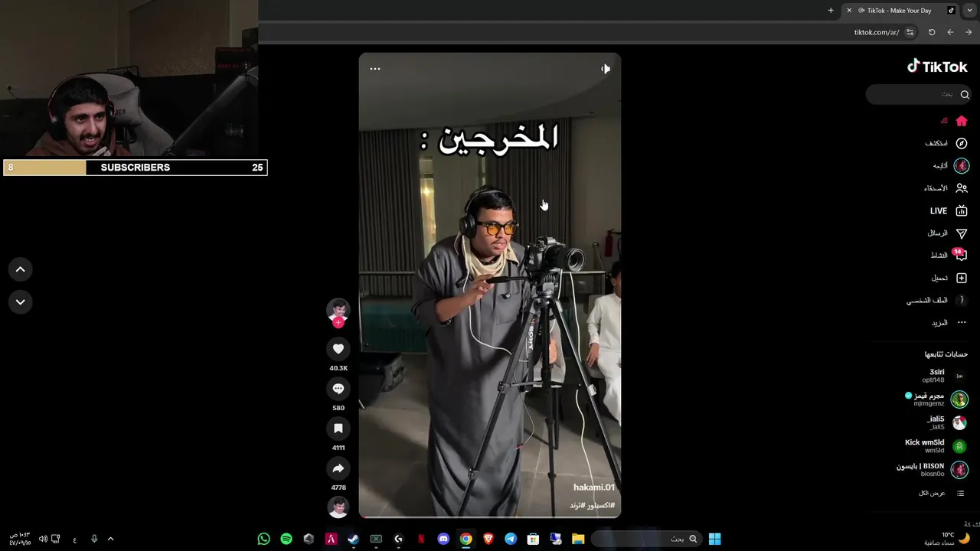Open Google Chrome from the taskbar
The height and width of the screenshot is (551, 980).
click(465, 539)
